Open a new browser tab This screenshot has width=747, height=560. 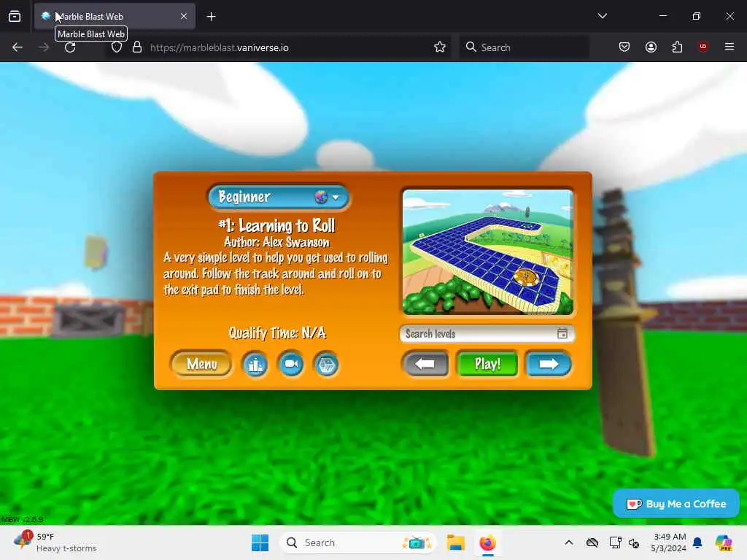point(211,17)
